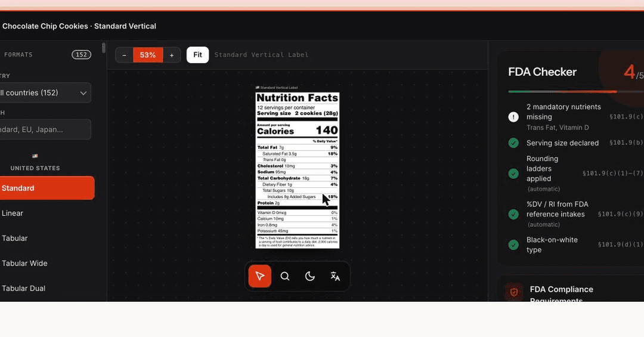
Task: Click the United States flag icon
Action: point(35,156)
